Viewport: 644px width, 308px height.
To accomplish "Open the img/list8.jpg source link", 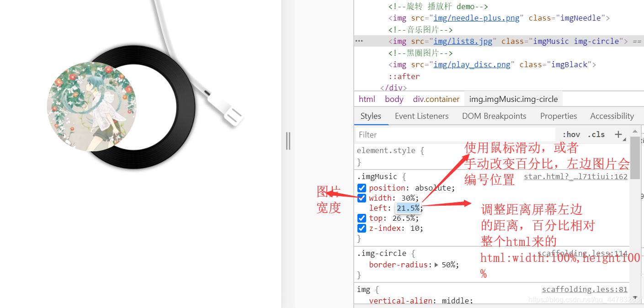I will [463, 41].
